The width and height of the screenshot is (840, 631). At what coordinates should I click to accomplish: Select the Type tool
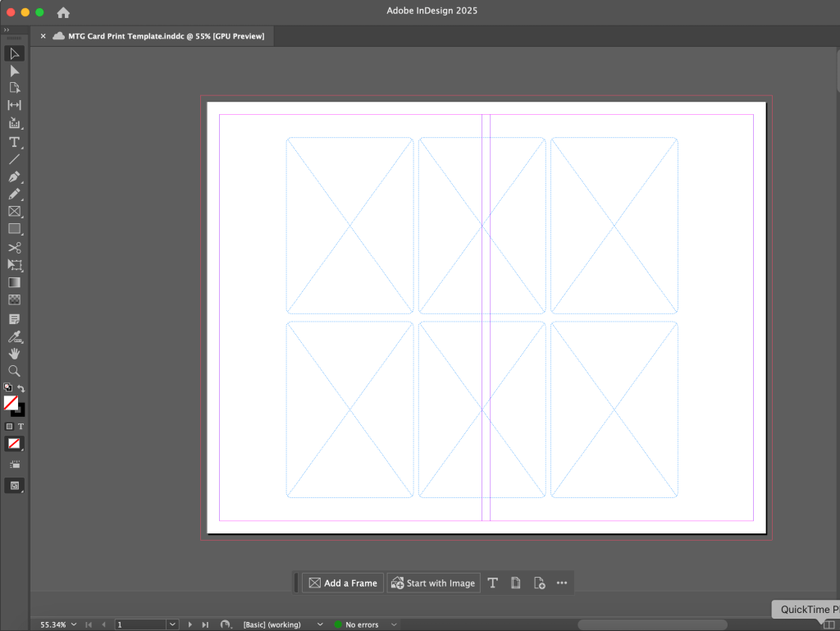pyautogui.click(x=14, y=142)
